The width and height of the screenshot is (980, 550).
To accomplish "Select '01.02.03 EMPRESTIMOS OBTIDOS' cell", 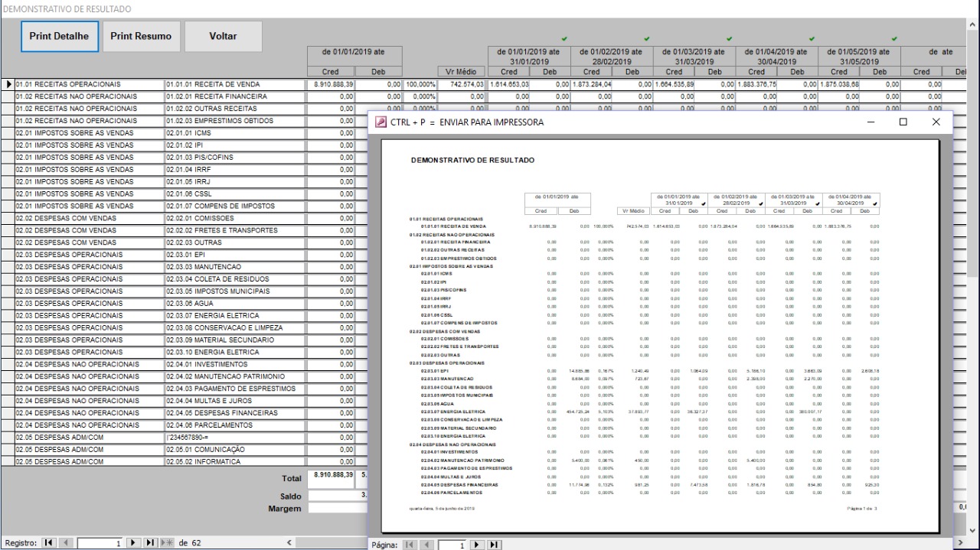I will pyautogui.click(x=235, y=121).
